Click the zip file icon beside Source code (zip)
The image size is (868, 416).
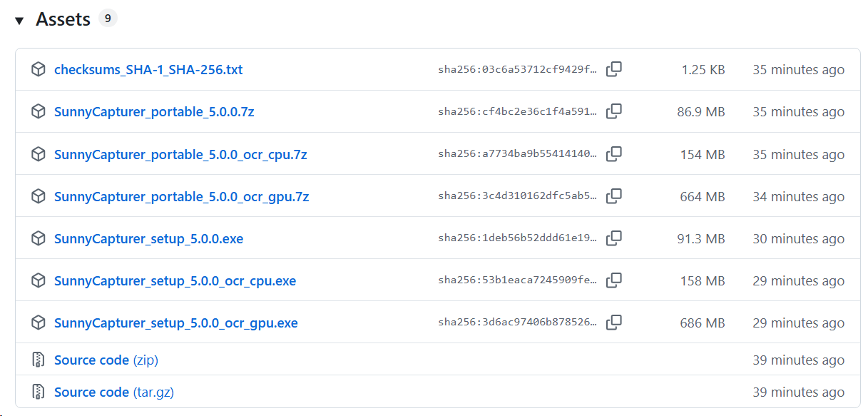39,360
